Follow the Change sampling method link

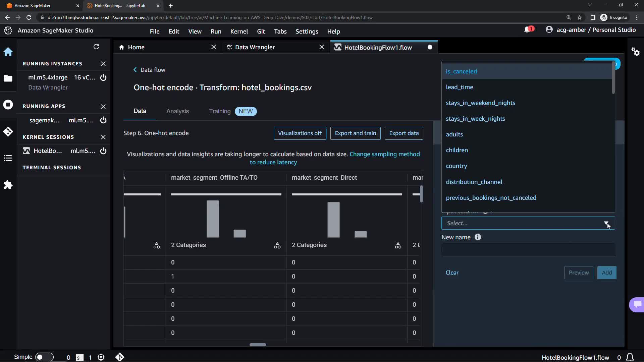[x=384, y=154]
